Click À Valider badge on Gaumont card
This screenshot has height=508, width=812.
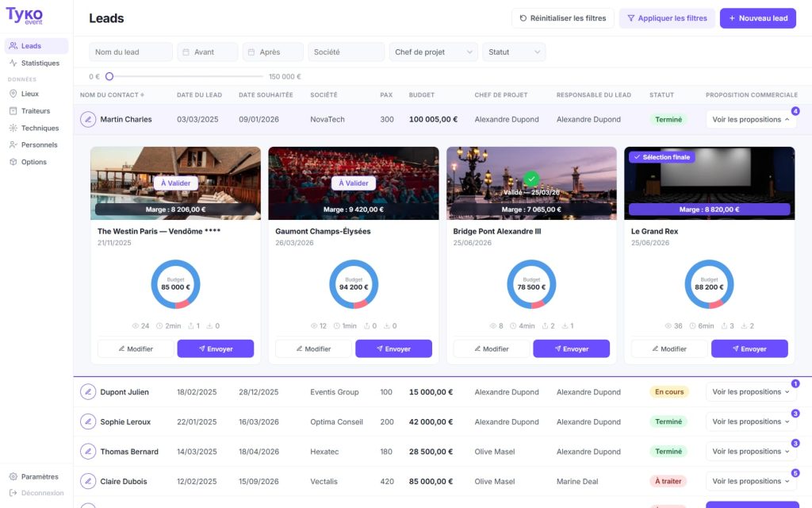[x=354, y=183]
